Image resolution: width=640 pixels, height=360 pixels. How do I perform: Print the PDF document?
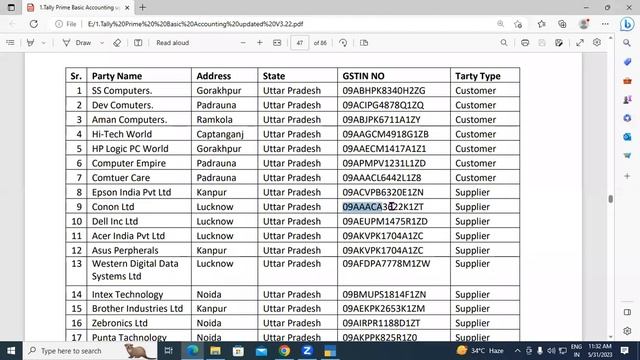pos(525,42)
